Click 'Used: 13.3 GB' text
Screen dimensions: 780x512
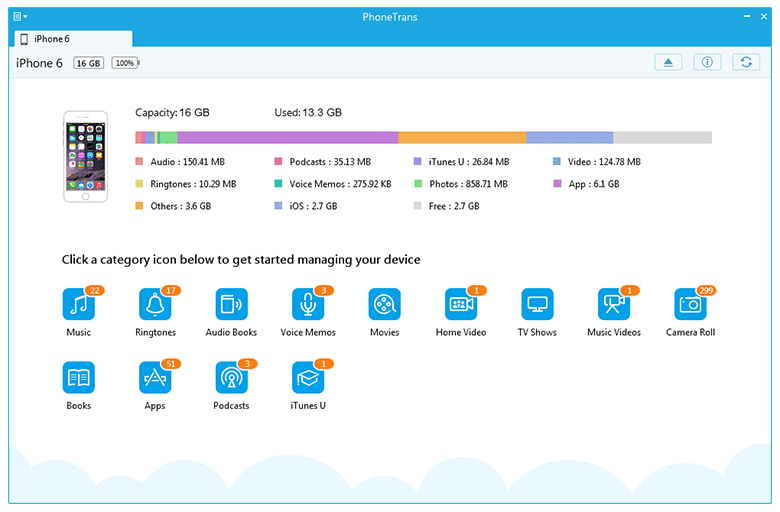308,112
